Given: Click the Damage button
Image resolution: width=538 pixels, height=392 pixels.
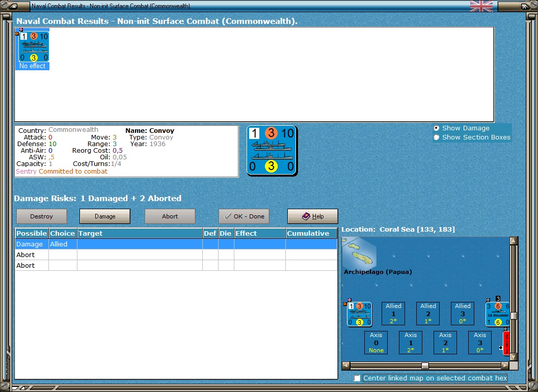Looking at the screenshot, I should point(105,216).
